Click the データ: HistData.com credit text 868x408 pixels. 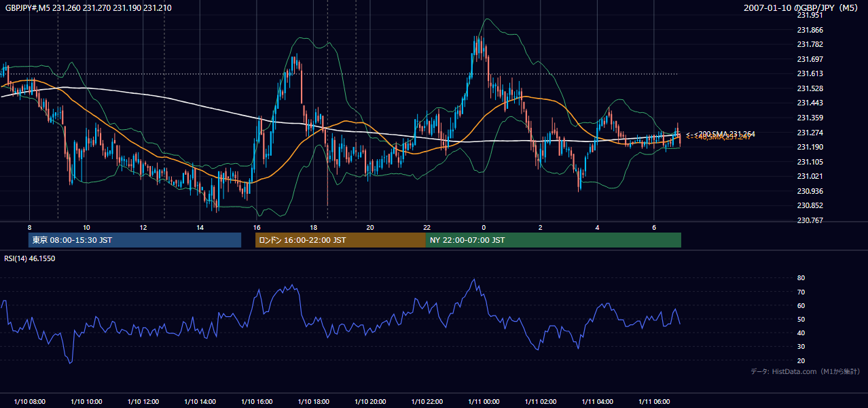(805, 371)
